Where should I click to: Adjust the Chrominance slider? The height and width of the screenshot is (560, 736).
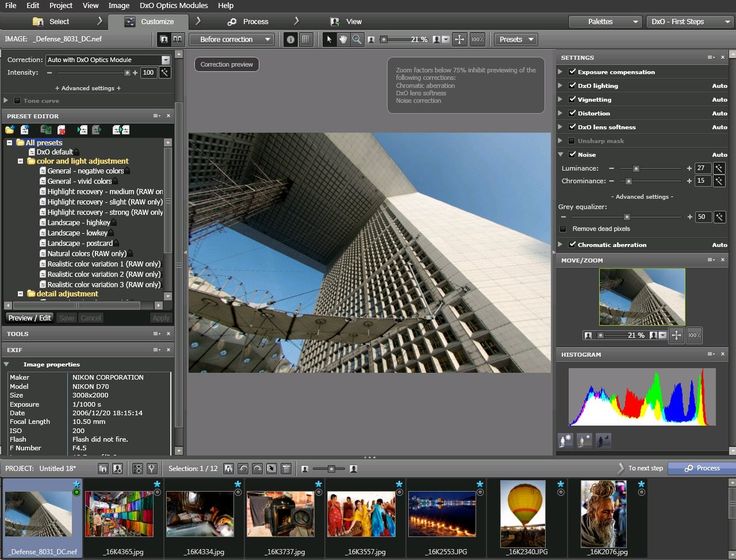[628, 181]
